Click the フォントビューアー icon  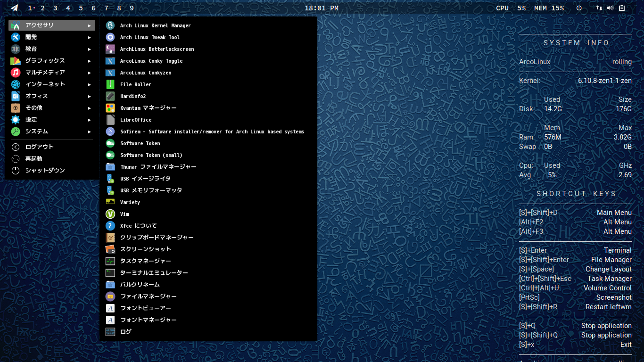tap(110, 308)
